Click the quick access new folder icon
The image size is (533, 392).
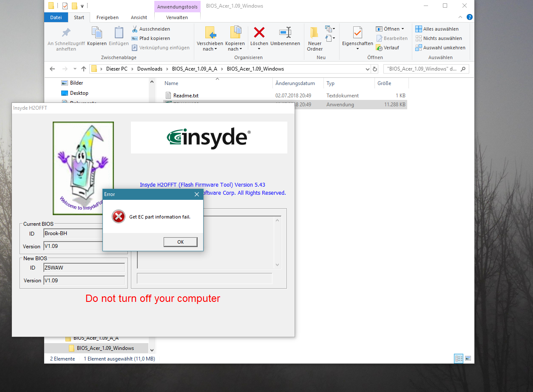point(74,6)
